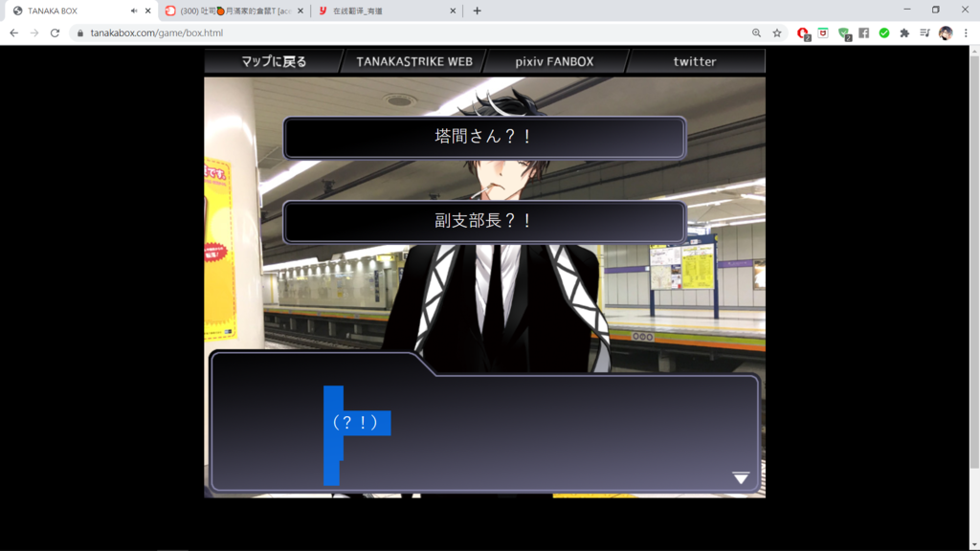Restore down the Chrome window
The width and height of the screenshot is (980, 551).
coord(936,10)
